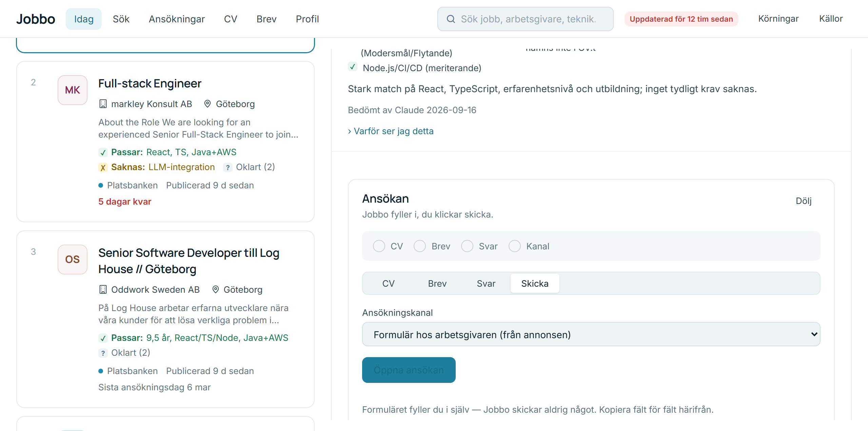
Task: Switch to the CV tab in Ansökan
Action: [x=389, y=284]
